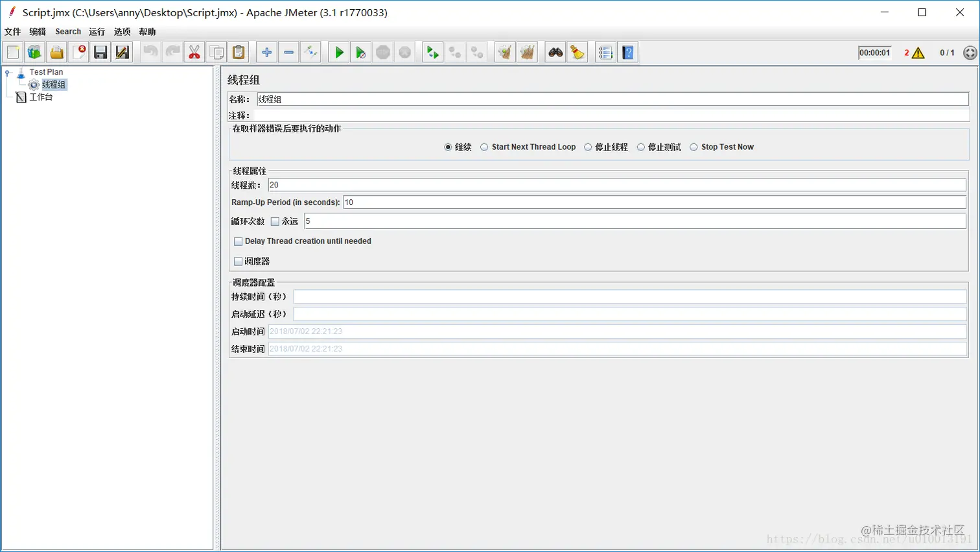Click the 持续时间(秒) duration field
Screen dimensions: 980x552
point(630,297)
